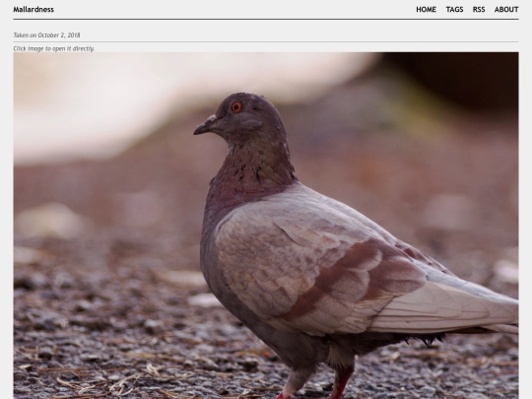Viewport: 532px width, 399px height.
Task: Click the 'Taken on October 2, 2018' text
Action: coord(47,34)
